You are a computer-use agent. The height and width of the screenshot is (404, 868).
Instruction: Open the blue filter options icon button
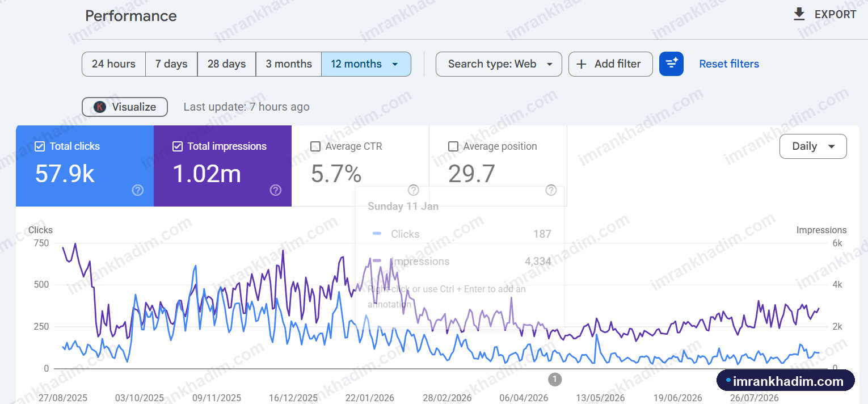coord(671,64)
